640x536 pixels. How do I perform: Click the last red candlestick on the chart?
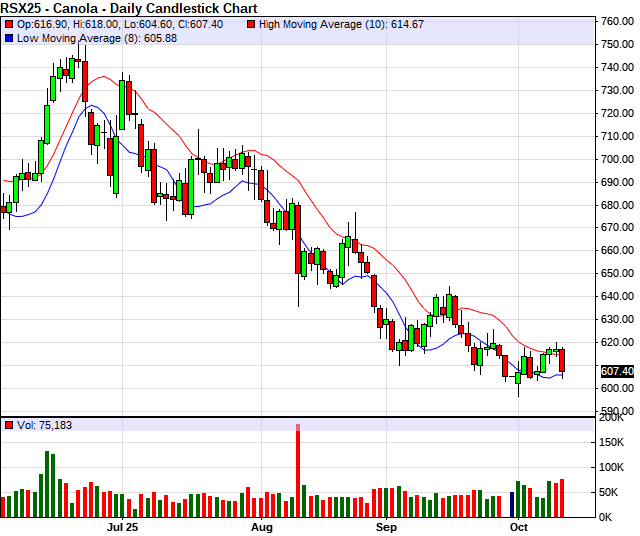562,361
